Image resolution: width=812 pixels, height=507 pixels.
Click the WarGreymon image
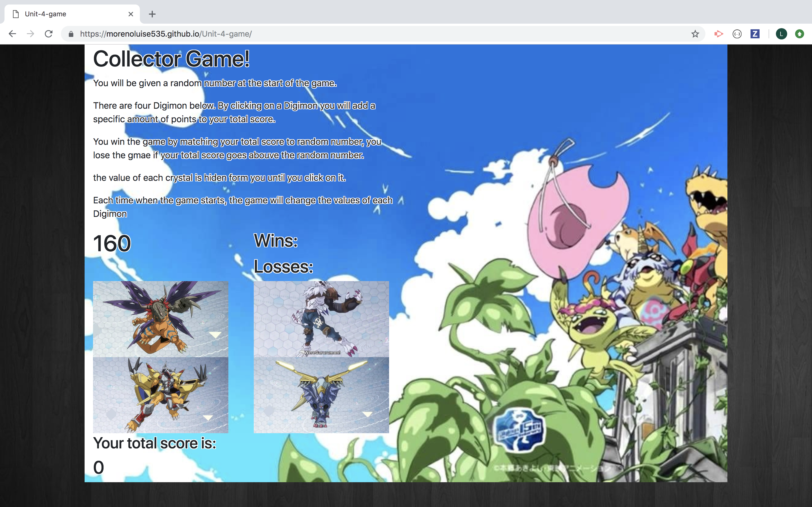[x=160, y=396]
